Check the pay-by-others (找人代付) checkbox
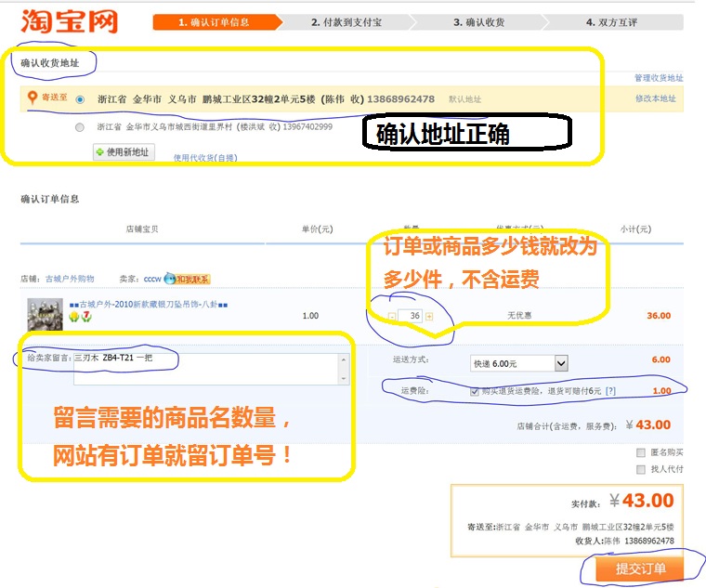Screen dimensions: 706x588 coord(641,469)
